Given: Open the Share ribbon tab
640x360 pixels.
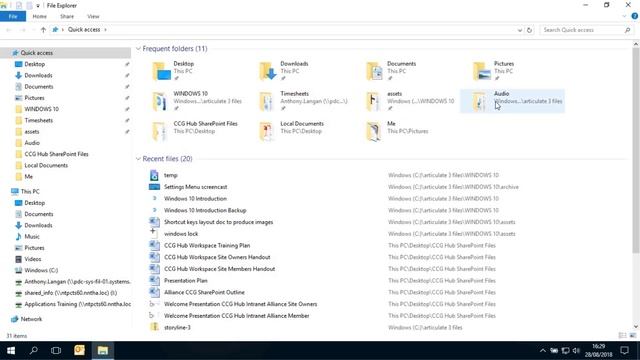Looking at the screenshot, I should coord(67,16).
